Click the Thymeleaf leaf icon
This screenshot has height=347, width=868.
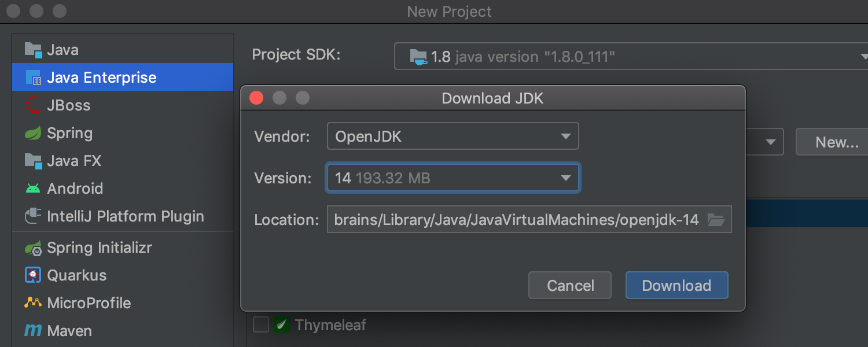(x=282, y=325)
